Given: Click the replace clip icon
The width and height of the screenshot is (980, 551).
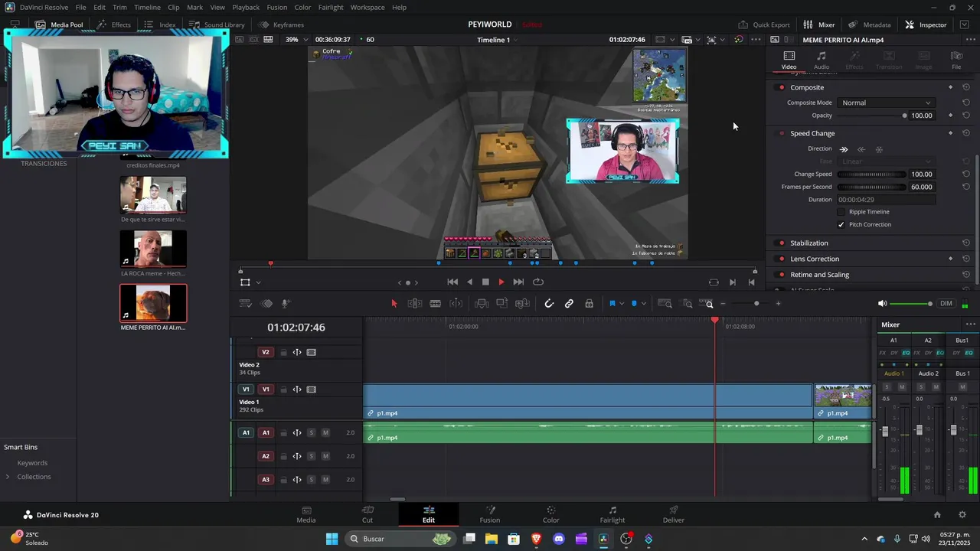Looking at the screenshot, I should 523,304.
